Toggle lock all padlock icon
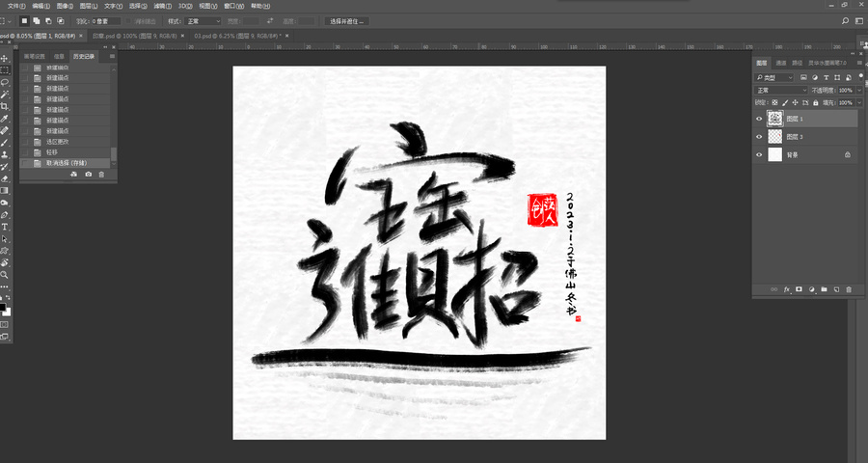Viewport: 868px width, 463px height. point(815,103)
